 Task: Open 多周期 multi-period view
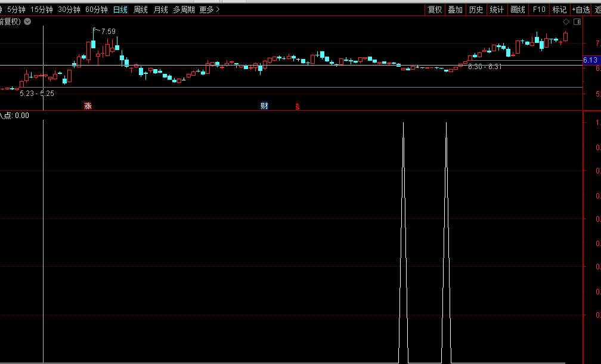pos(184,10)
